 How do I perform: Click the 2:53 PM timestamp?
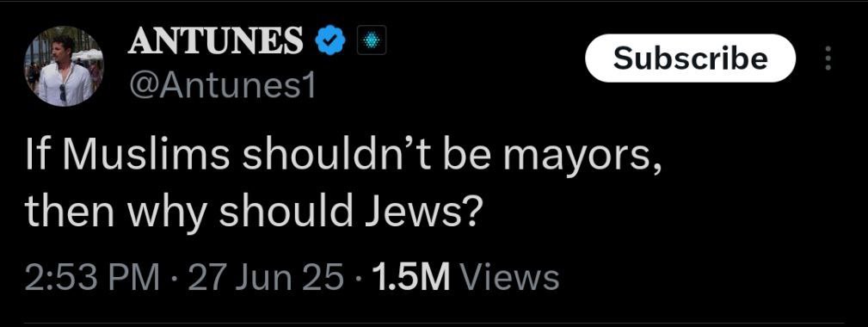click(x=92, y=278)
